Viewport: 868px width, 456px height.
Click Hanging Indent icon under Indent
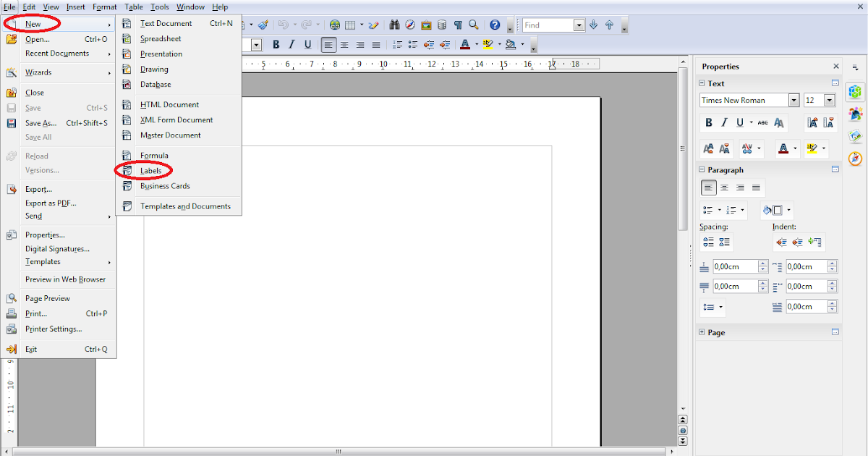point(814,242)
